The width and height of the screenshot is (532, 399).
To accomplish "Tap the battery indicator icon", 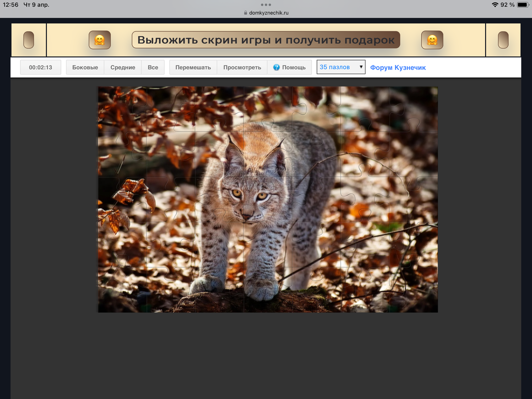I will 523,5.
